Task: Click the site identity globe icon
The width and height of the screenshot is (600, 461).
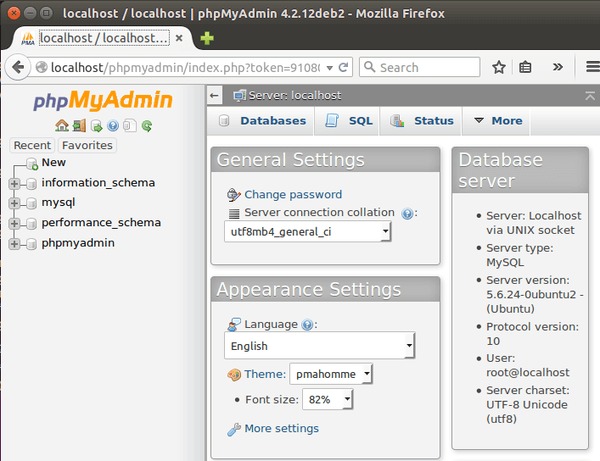Action: [x=41, y=67]
